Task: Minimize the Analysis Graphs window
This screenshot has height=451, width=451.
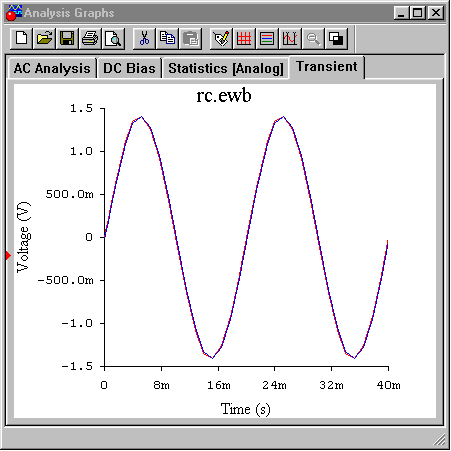Action: (401, 13)
